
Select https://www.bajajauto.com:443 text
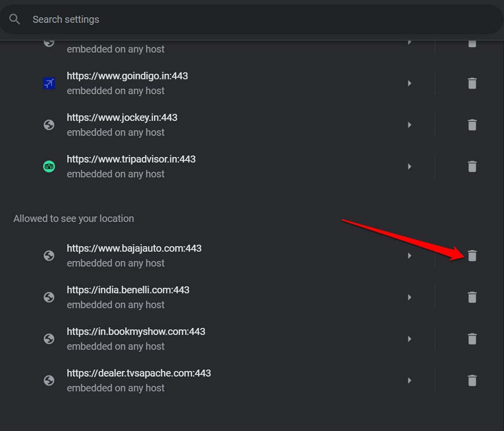tap(134, 248)
